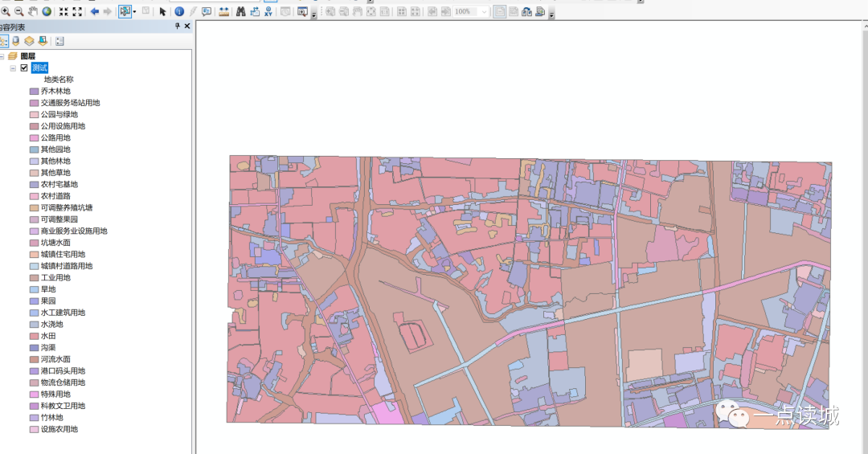Viewport: 868px width, 454px height.
Task: Open the Measure ruler tool
Action: [x=223, y=12]
